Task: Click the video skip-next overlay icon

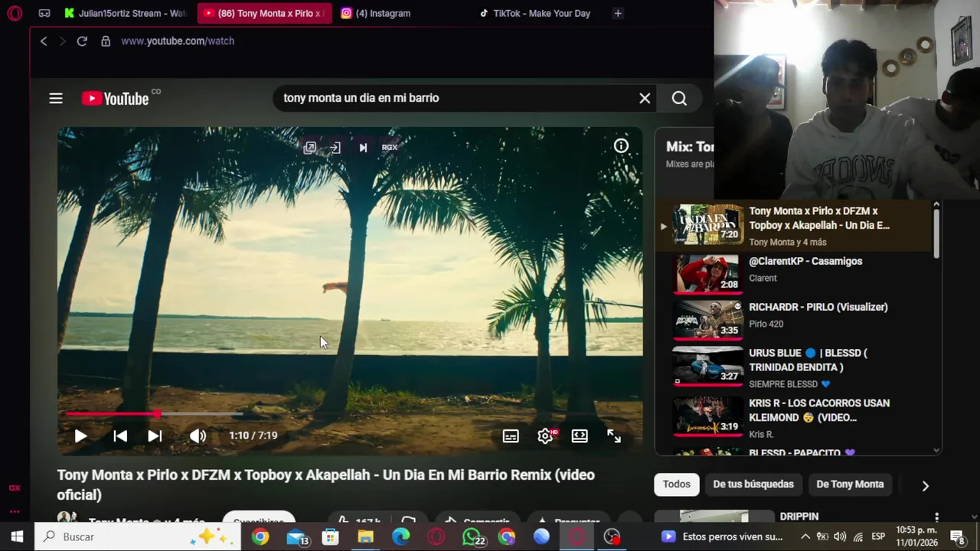Action: [363, 148]
